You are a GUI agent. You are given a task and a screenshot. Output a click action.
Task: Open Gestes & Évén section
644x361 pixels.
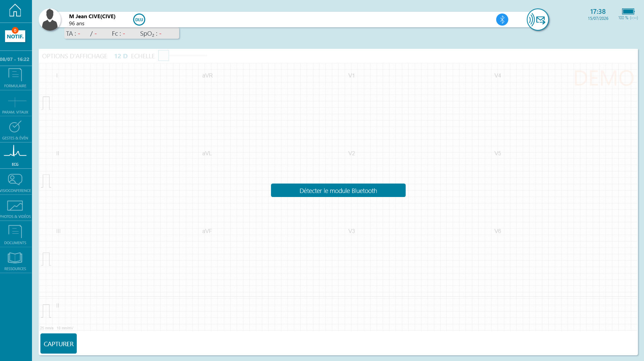15,130
